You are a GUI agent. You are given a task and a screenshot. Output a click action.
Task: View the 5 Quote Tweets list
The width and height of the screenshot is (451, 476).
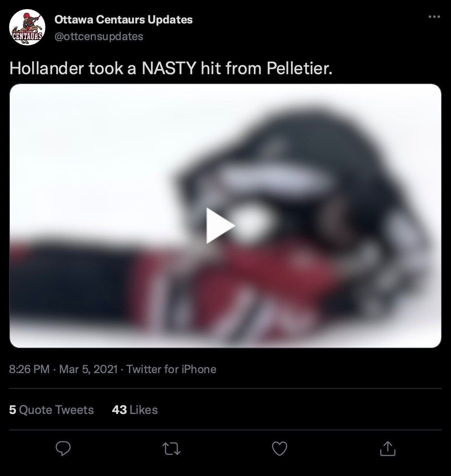(x=51, y=410)
